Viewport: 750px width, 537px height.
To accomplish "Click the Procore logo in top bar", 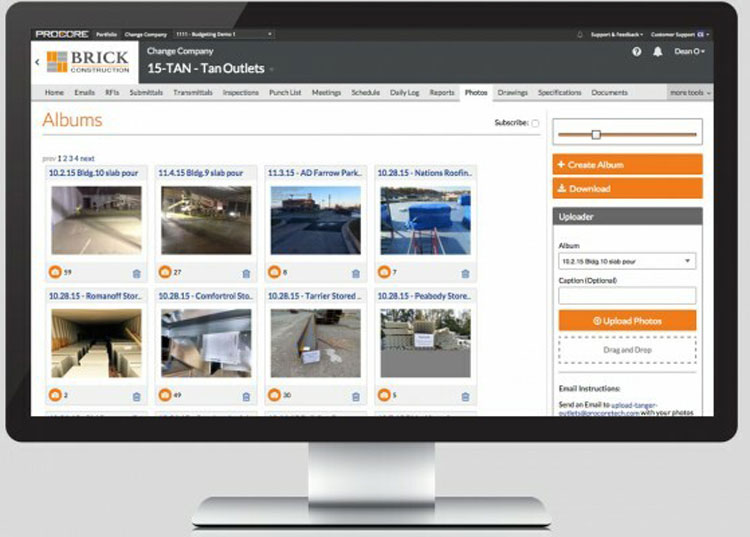I will (62, 34).
